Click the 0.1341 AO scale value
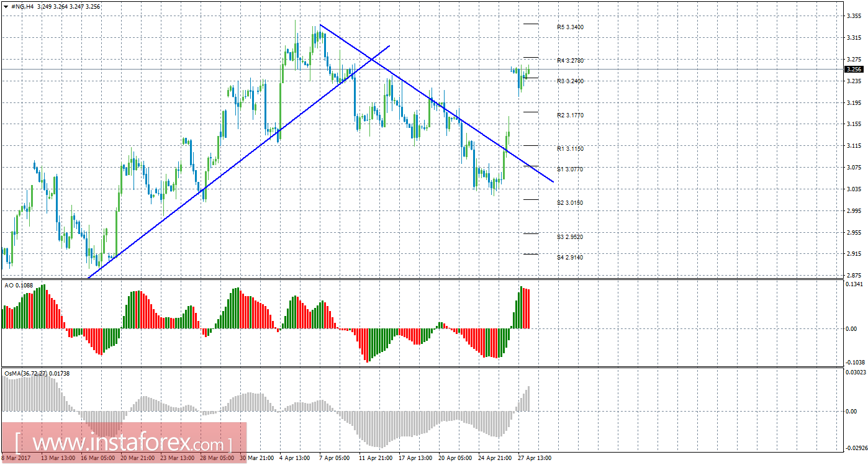This screenshot has height=465, width=868. [x=855, y=285]
